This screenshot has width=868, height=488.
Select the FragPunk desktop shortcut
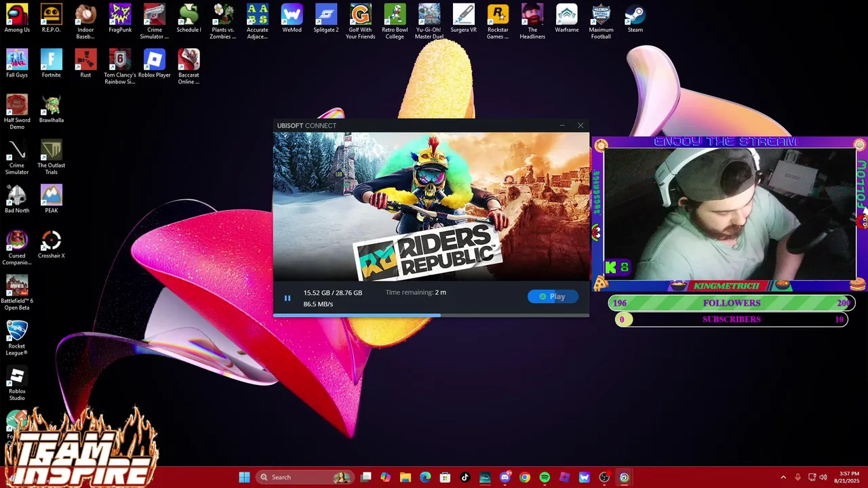point(120,18)
